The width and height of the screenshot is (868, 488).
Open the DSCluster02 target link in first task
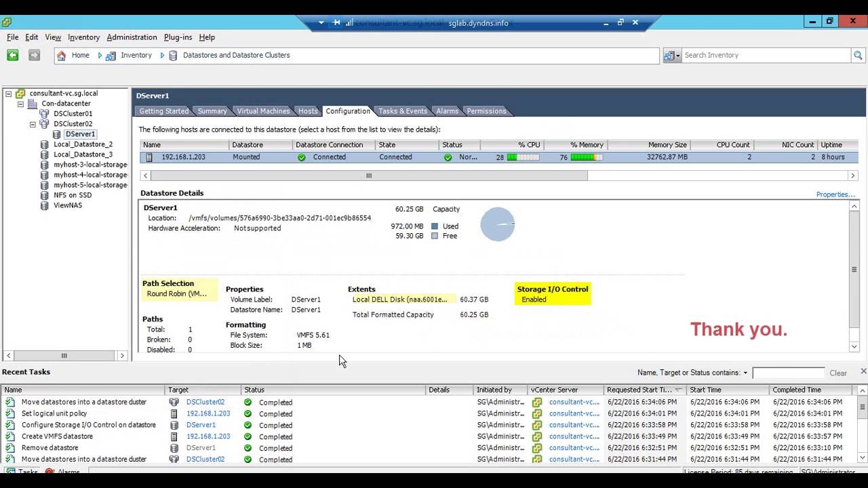pyautogui.click(x=205, y=402)
